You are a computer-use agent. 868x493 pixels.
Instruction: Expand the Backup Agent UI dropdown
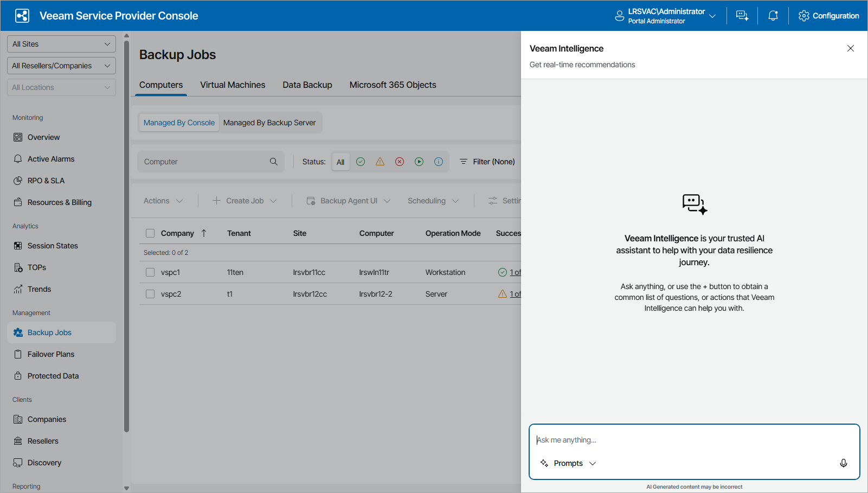tap(348, 201)
